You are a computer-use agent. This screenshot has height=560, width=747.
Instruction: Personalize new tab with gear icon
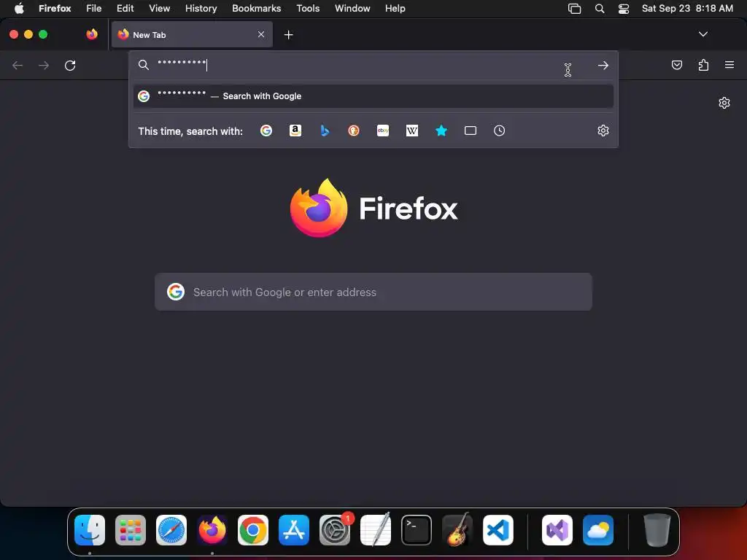click(x=724, y=103)
